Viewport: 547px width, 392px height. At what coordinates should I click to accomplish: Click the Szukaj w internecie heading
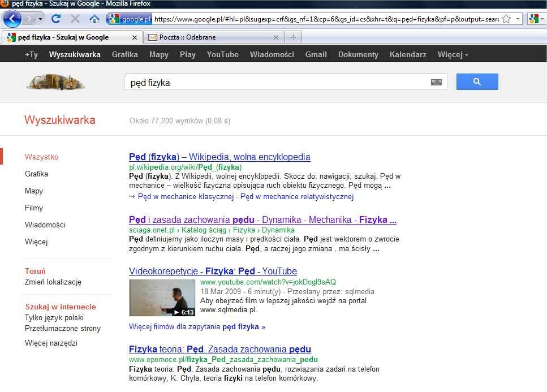pos(61,307)
